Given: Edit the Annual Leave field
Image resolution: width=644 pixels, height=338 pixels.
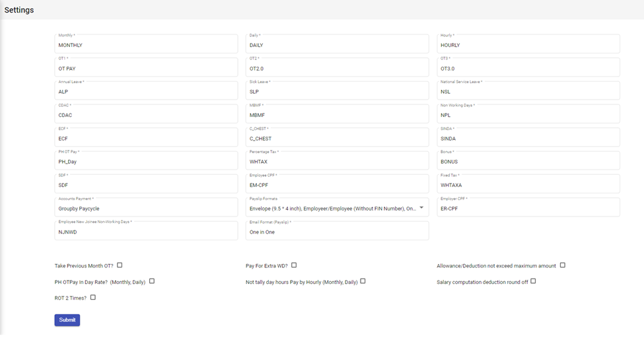Looking at the screenshot, I should (146, 92).
